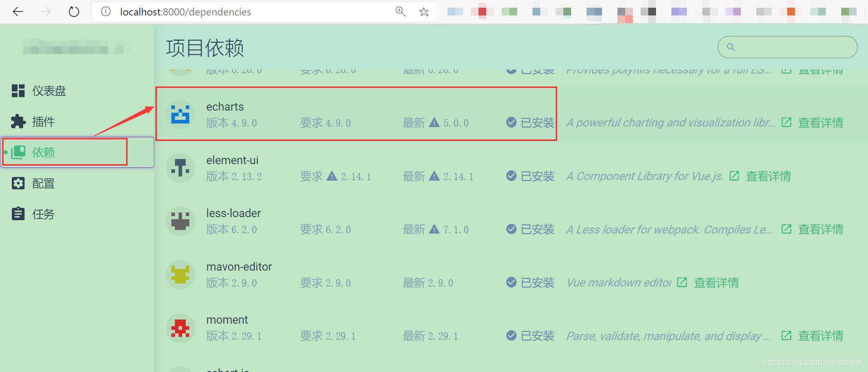
Task: Click mavon-editor 已安装 check icon
Action: point(511,282)
